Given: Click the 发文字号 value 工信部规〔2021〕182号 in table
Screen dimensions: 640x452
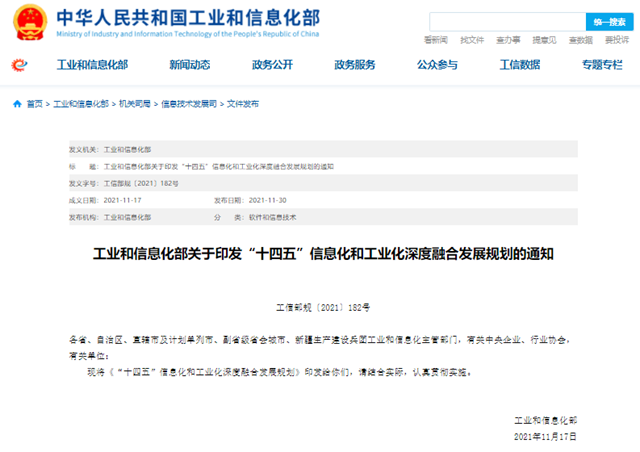Looking at the screenshot, I should click(141, 183).
